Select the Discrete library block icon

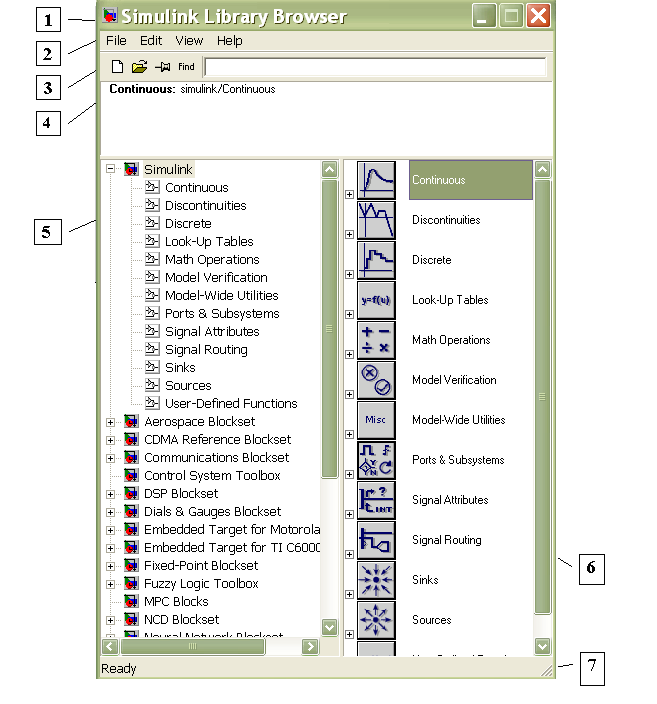point(376,260)
